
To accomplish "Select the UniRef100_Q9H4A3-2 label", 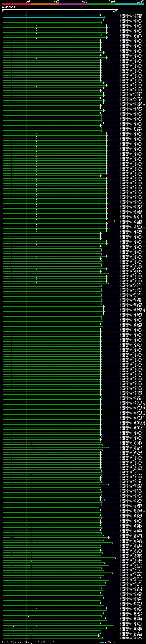I will click(x=132, y=228).
